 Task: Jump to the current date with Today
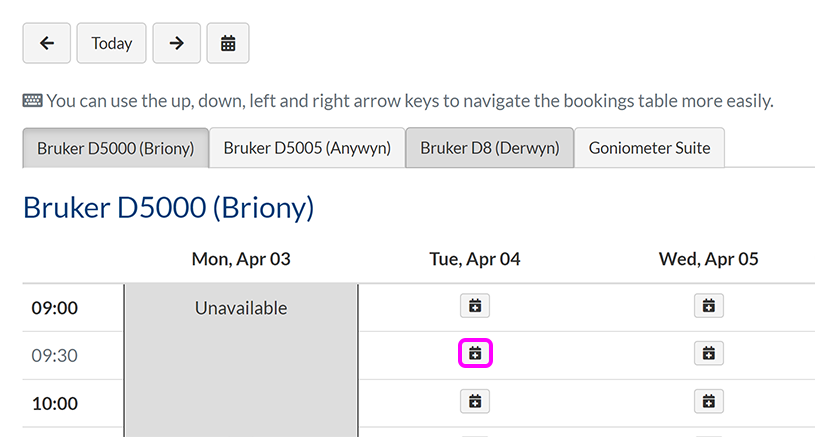click(x=112, y=43)
